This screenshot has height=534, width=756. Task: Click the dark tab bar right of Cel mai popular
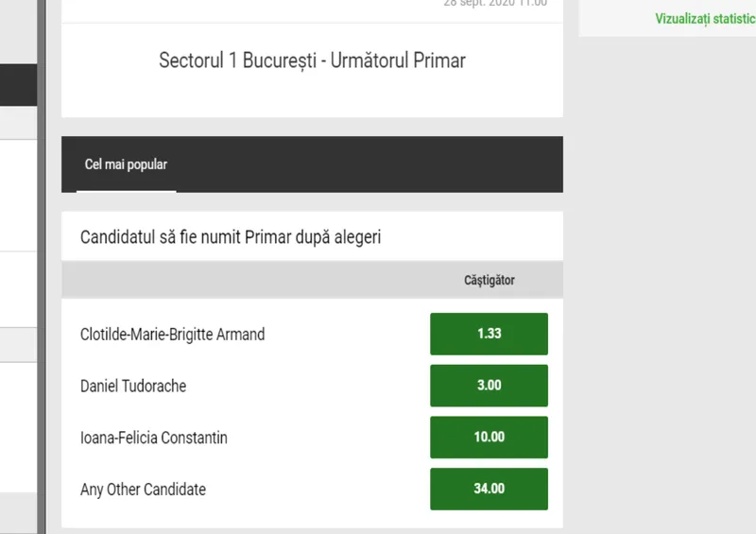378,164
